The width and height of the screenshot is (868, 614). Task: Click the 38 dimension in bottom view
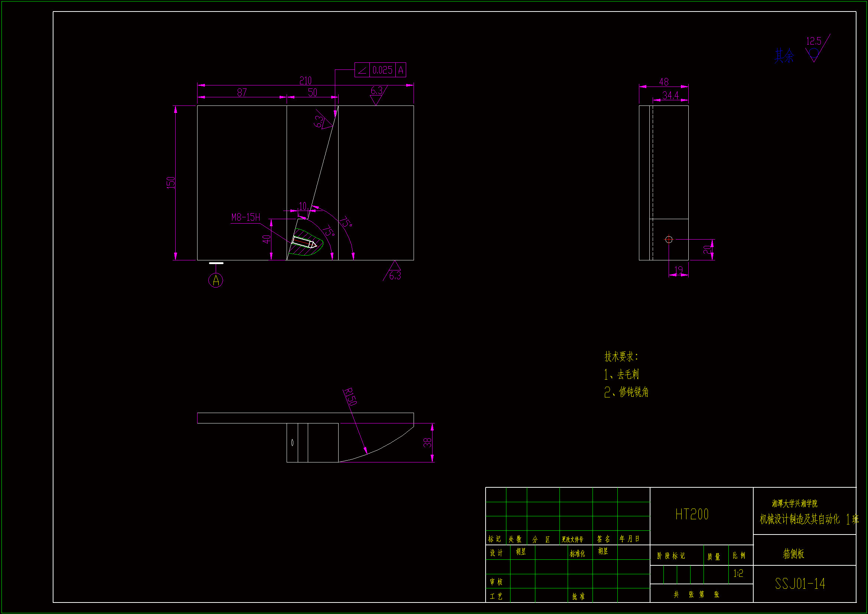point(427,442)
